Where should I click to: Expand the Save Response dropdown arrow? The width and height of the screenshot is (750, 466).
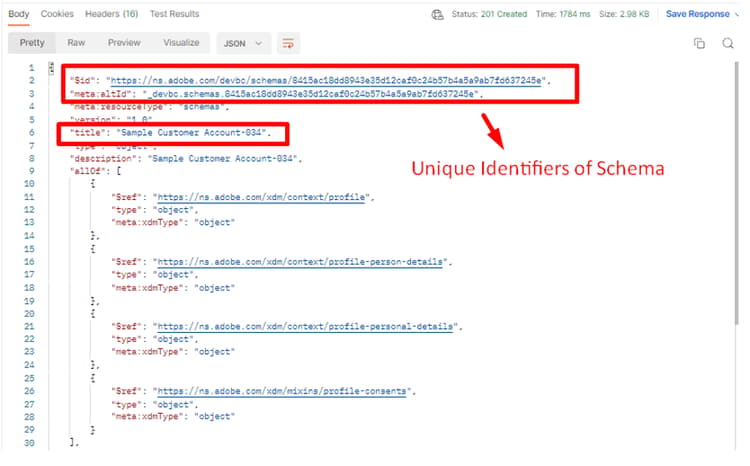coord(737,14)
